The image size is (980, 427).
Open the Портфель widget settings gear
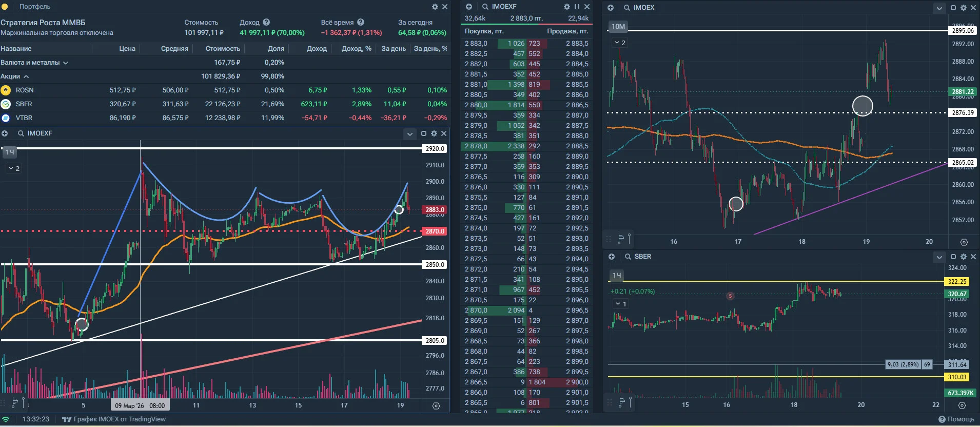435,7
